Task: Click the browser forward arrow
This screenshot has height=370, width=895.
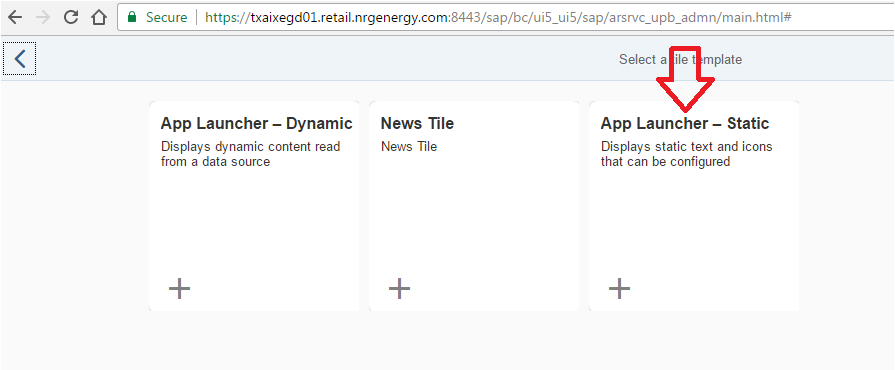Action: [43, 17]
